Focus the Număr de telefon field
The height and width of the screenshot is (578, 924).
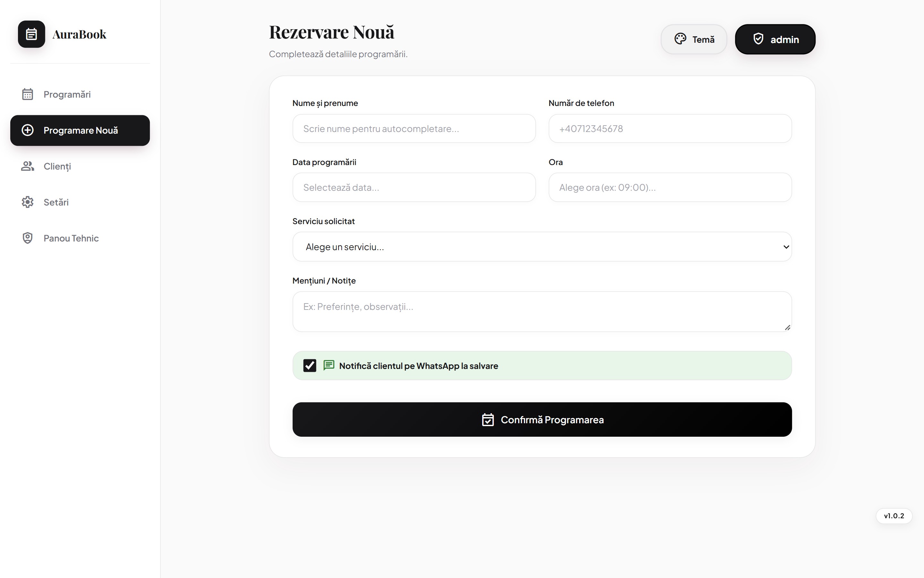coord(670,128)
